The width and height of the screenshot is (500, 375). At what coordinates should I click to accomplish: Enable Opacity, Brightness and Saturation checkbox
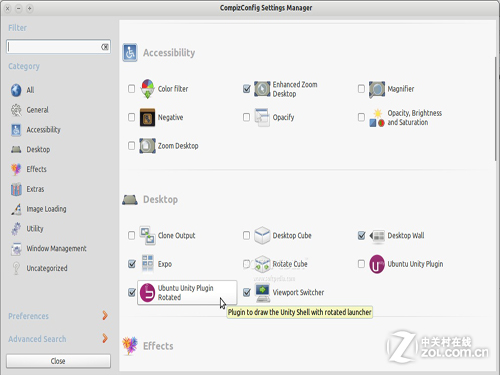(x=361, y=117)
